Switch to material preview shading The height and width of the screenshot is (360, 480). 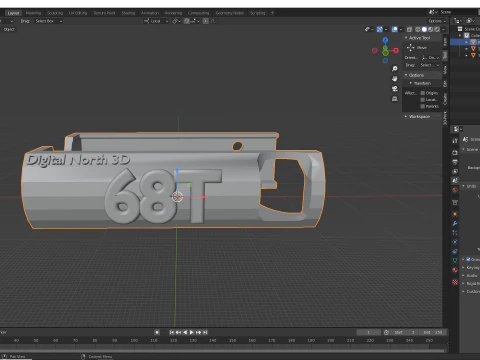point(431,29)
